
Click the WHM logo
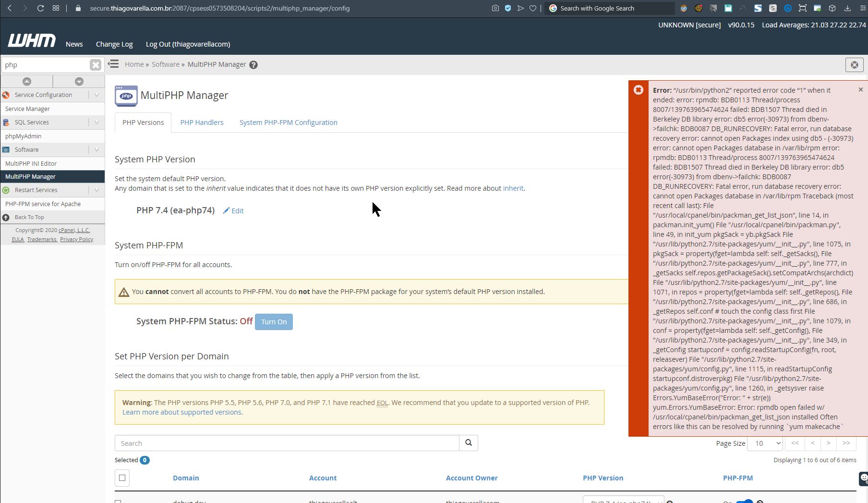pyautogui.click(x=32, y=41)
